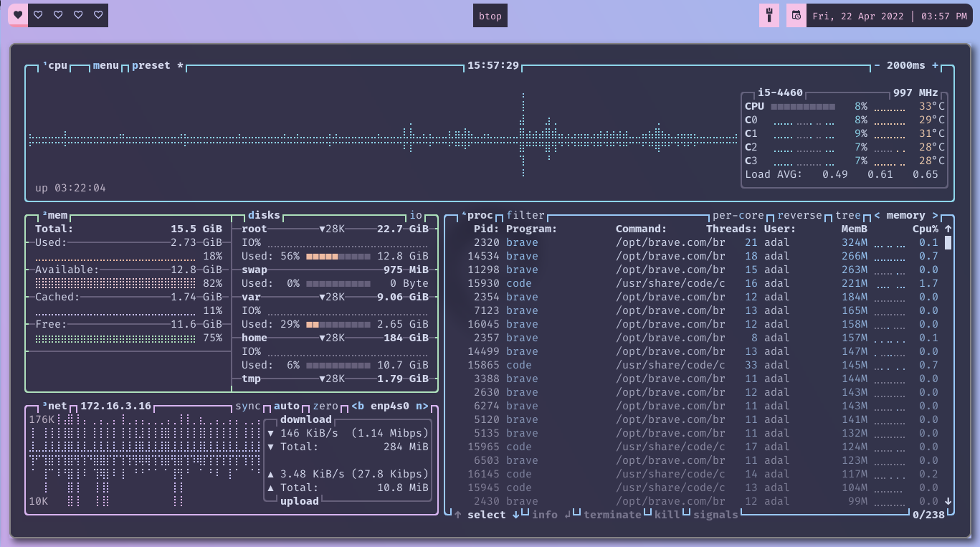Toggle the cpu box label
980x547 pixels.
pos(55,65)
